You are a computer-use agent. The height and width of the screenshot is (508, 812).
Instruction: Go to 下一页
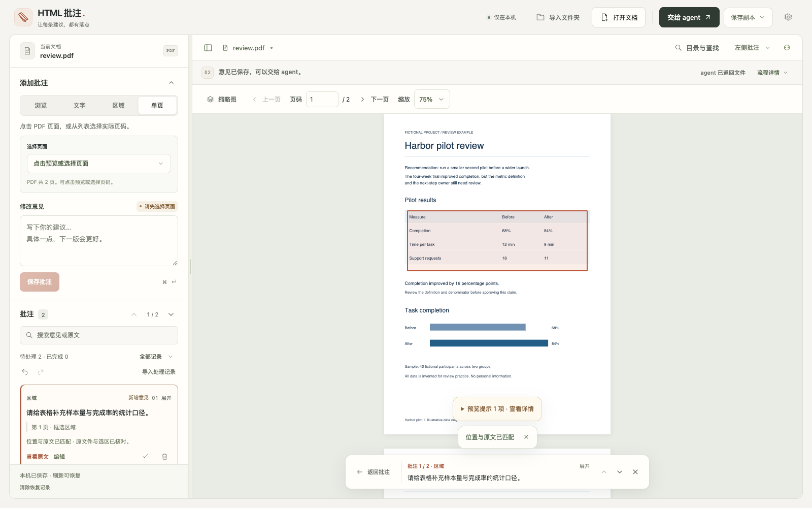coord(375,100)
